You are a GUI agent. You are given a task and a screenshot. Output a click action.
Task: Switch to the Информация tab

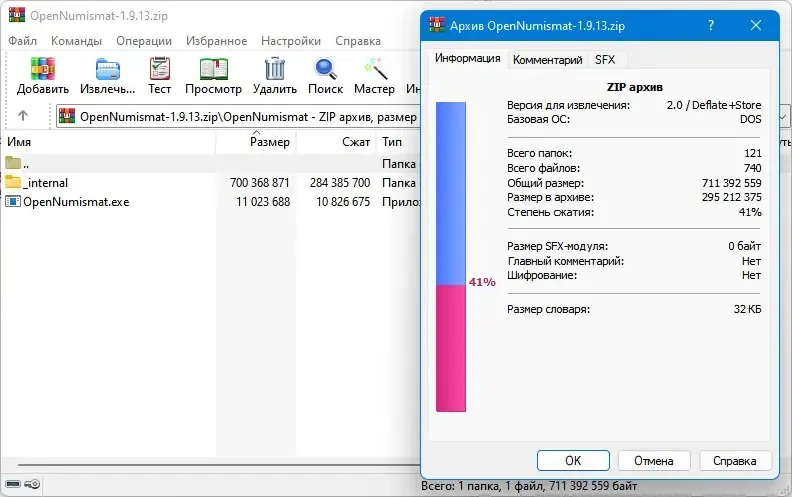point(467,59)
